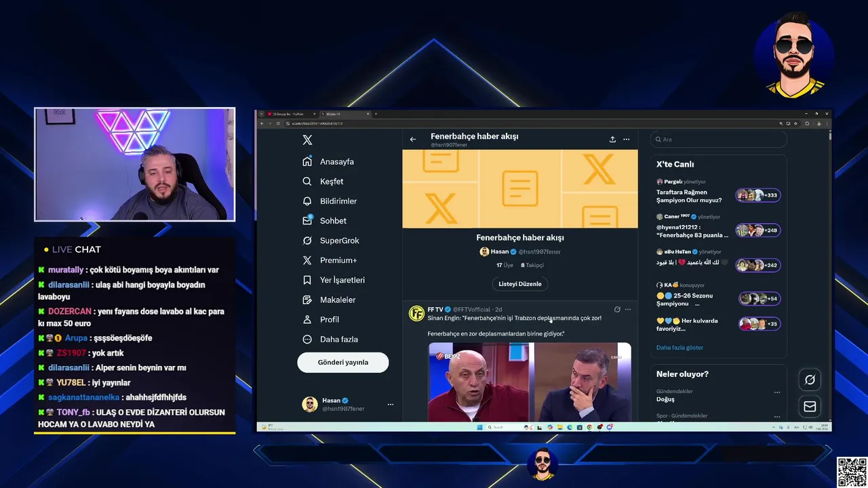Click the +35 listeners badge
Viewport: 868px width, 488px height.
(x=759, y=324)
